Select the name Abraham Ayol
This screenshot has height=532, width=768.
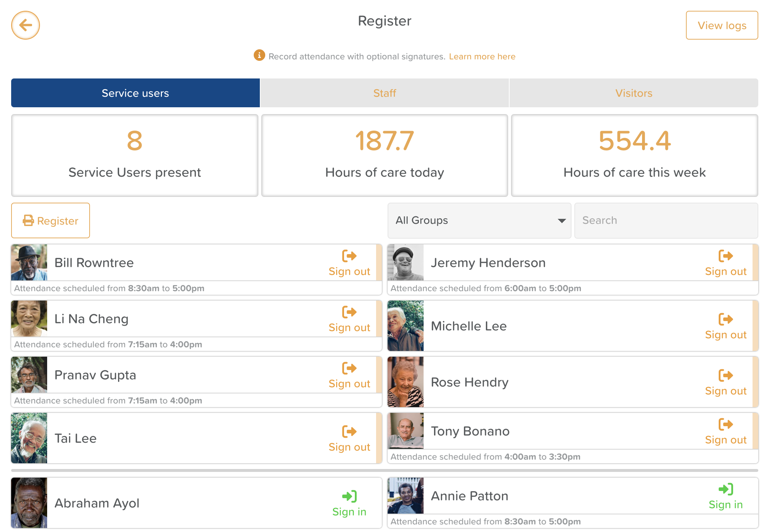[97, 503]
